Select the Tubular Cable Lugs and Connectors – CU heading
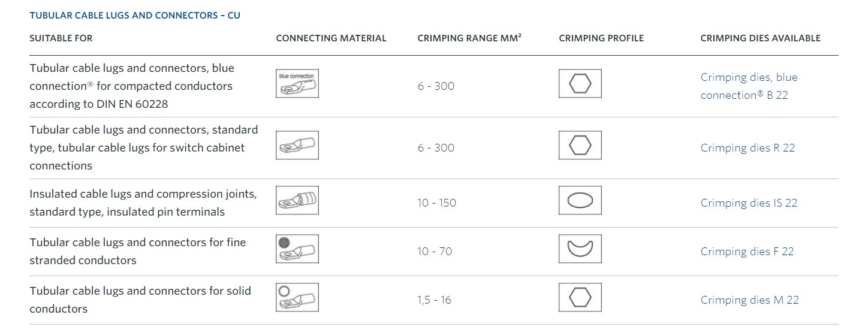The image size is (868, 330). 135,15
